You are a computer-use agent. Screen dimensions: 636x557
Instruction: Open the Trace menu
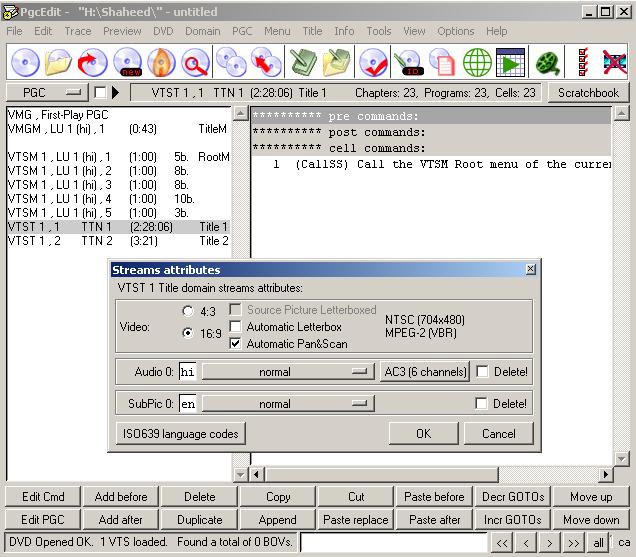tap(78, 31)
